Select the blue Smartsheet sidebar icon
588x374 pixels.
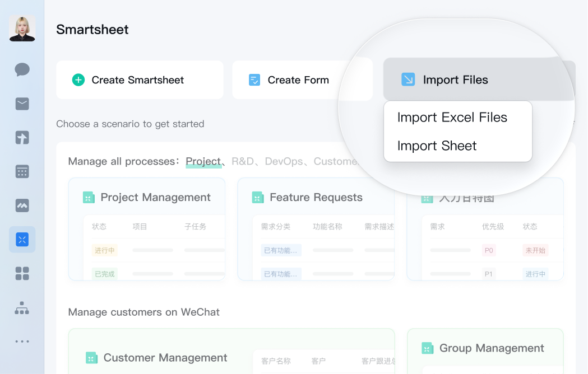(22, 240)
